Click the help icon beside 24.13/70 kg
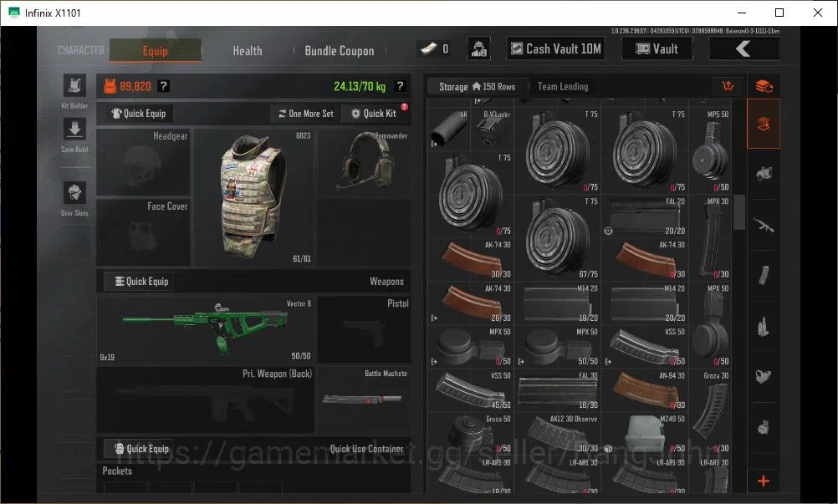This screenshot has width=838, height=504. point(400,86)
